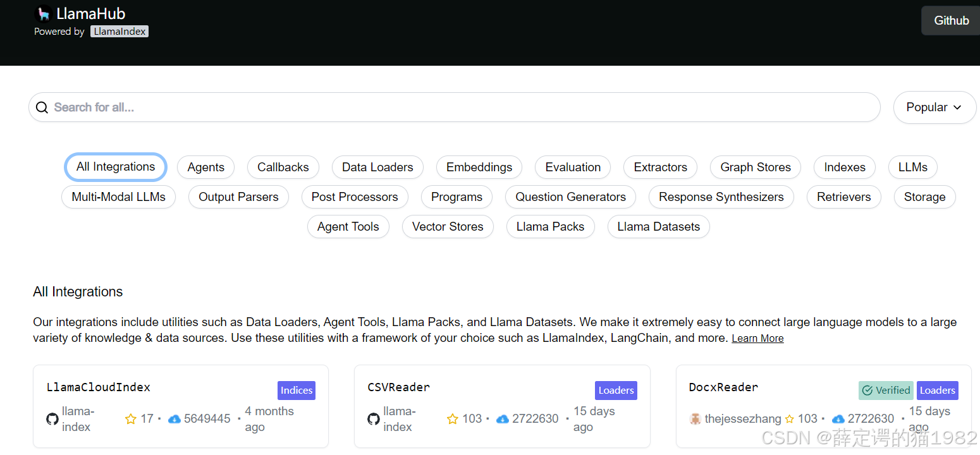Open the LlamaIndex link in header
This screenshot has width=980, height=455.
119,32
